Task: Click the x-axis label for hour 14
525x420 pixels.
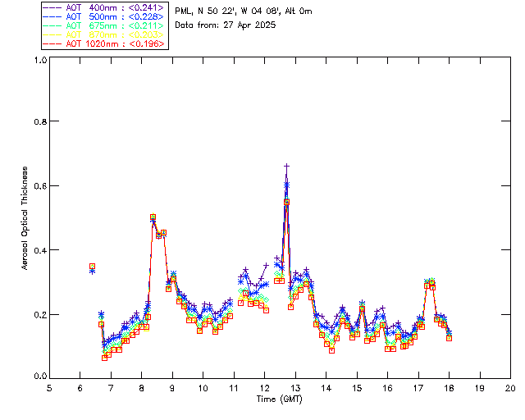Action: (x=326, y=388)
